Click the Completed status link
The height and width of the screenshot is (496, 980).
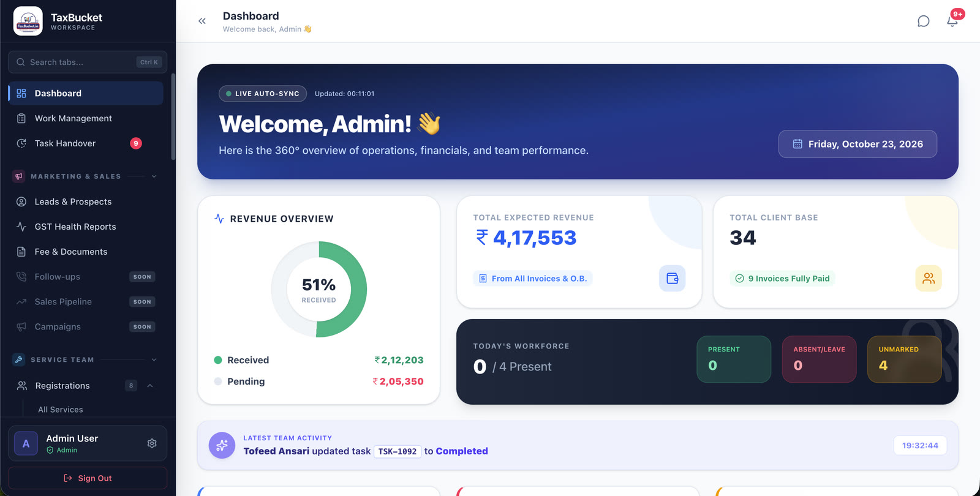tap(462, 451)
